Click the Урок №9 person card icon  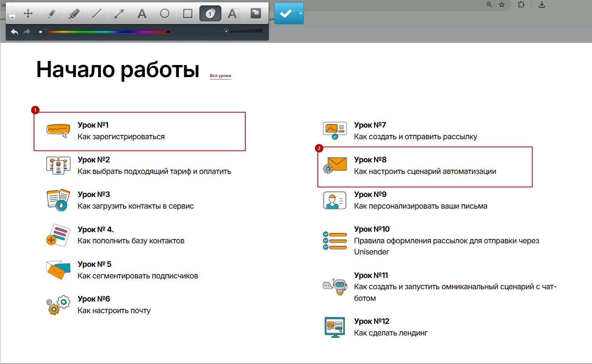pos(335,200)
